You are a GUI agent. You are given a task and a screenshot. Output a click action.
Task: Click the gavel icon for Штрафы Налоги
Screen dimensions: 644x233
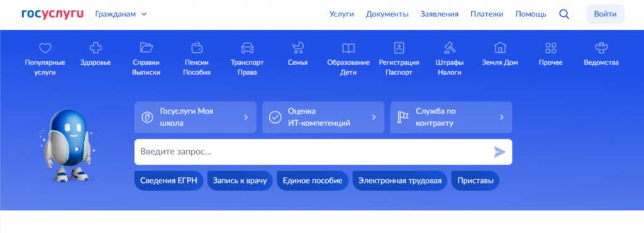pos(450,48)
